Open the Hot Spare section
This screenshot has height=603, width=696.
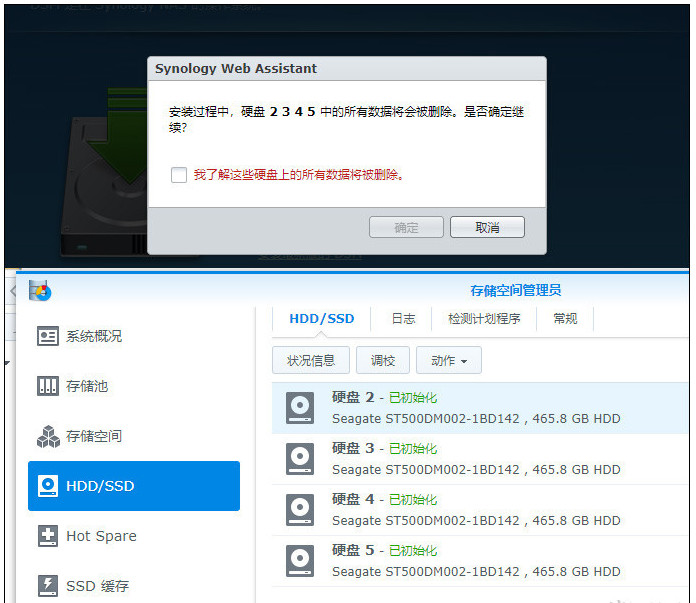pos(134,536)
